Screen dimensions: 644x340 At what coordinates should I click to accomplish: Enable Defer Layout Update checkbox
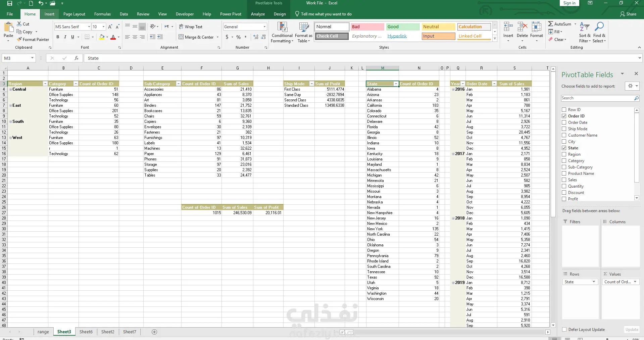564,329
